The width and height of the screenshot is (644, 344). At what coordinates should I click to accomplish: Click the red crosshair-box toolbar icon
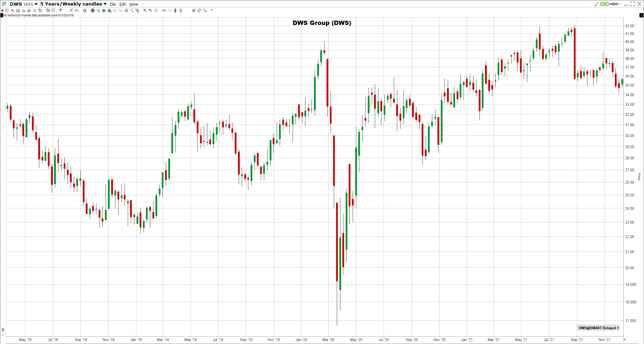tap(7, 10)
